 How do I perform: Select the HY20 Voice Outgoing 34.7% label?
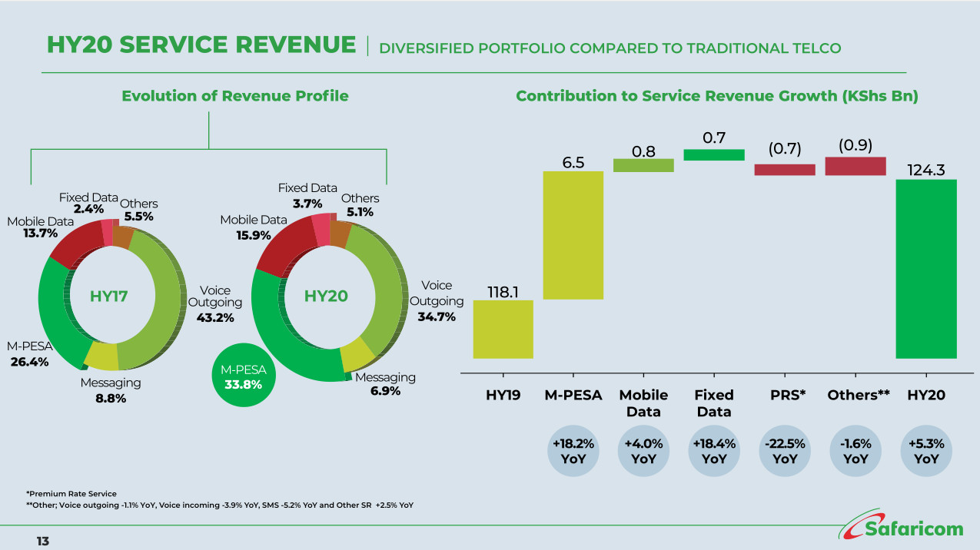(x=437, y=301)
